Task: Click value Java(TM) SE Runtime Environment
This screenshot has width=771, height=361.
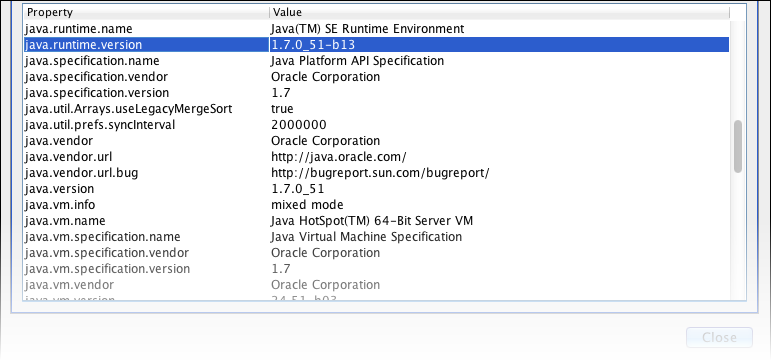Action: (x=367, y=29)
